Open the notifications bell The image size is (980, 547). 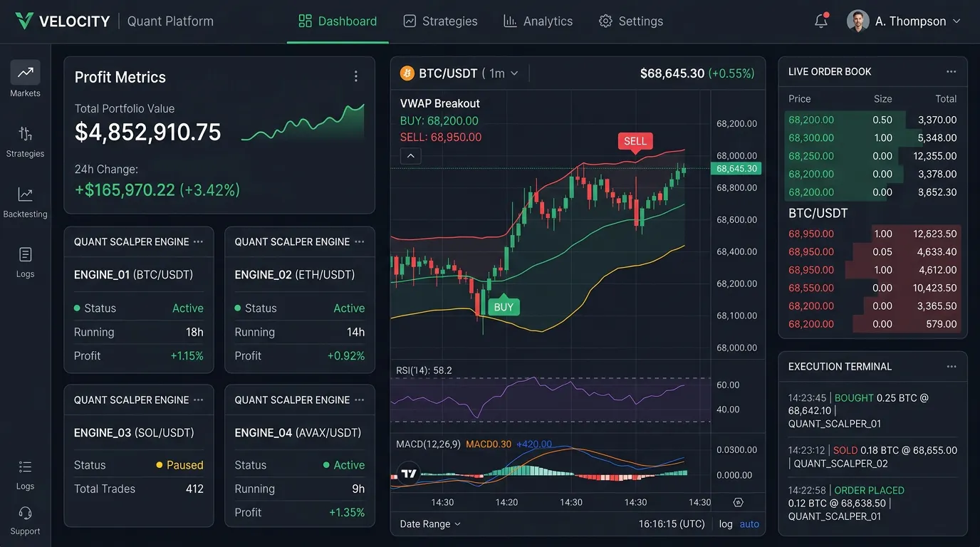coord(821,21)
